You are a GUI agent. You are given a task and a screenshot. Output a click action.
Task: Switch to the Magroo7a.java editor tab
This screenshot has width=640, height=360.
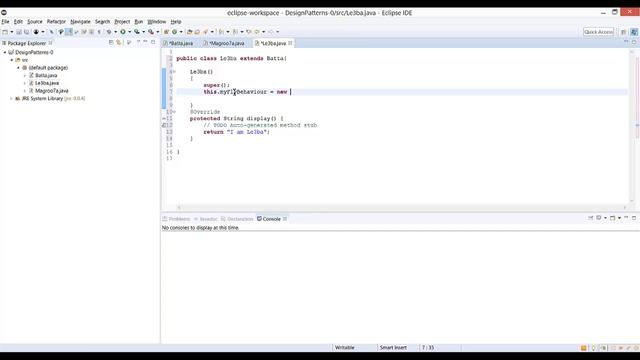(224, 43)
